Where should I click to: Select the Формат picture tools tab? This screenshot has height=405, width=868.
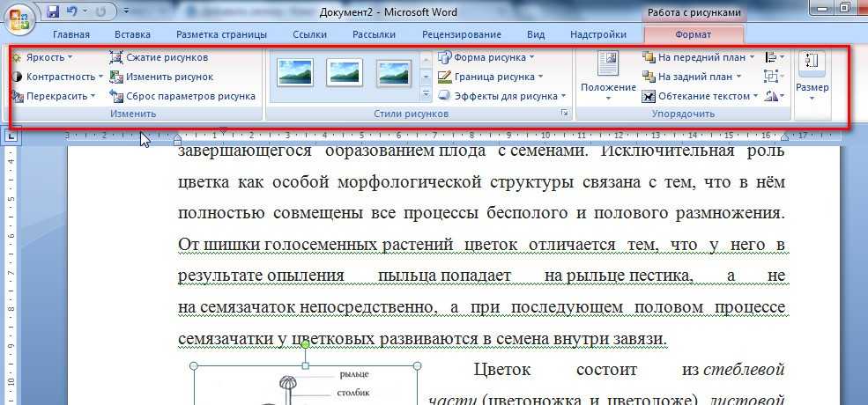(x=693, y=34)
